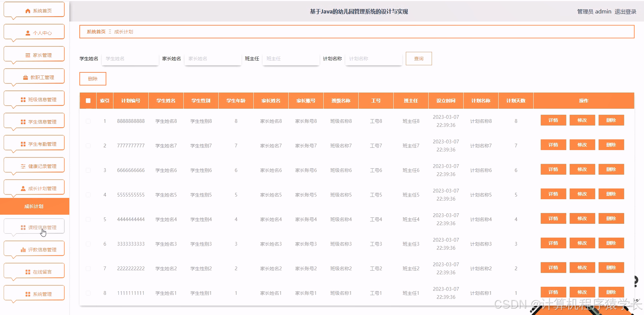Check the checkbox for row 3333333333
Image resolution: width=644 pixels, height=315 pixels.
point(88,244)
